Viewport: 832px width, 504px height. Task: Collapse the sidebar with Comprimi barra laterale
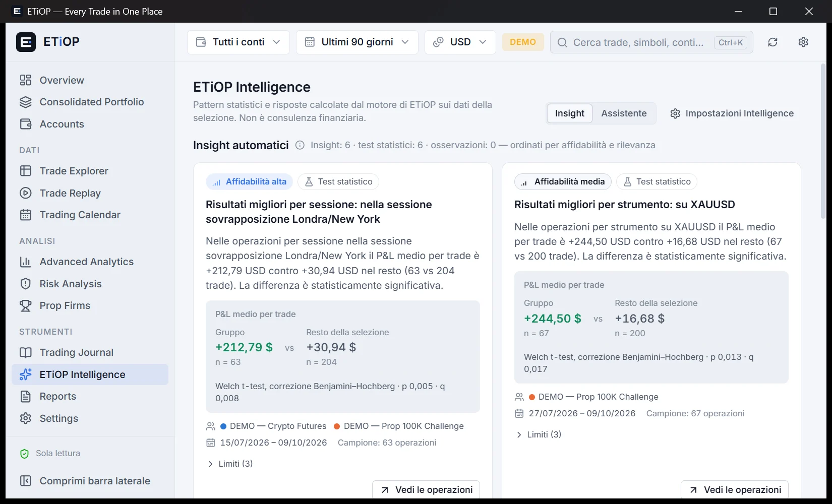[x=90, y=481]
